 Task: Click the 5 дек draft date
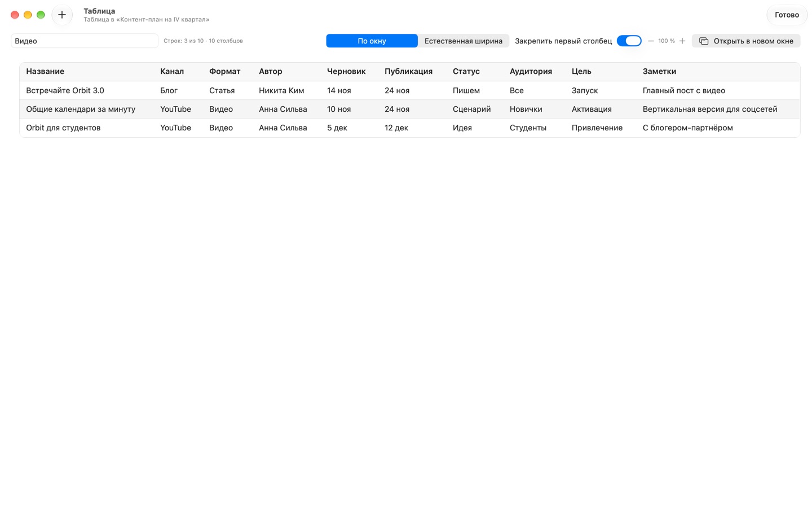(337, 128)
